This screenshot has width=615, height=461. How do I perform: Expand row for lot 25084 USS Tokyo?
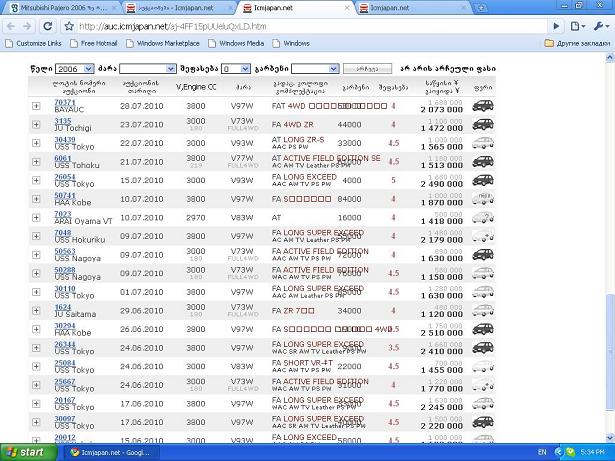(36, 366)
